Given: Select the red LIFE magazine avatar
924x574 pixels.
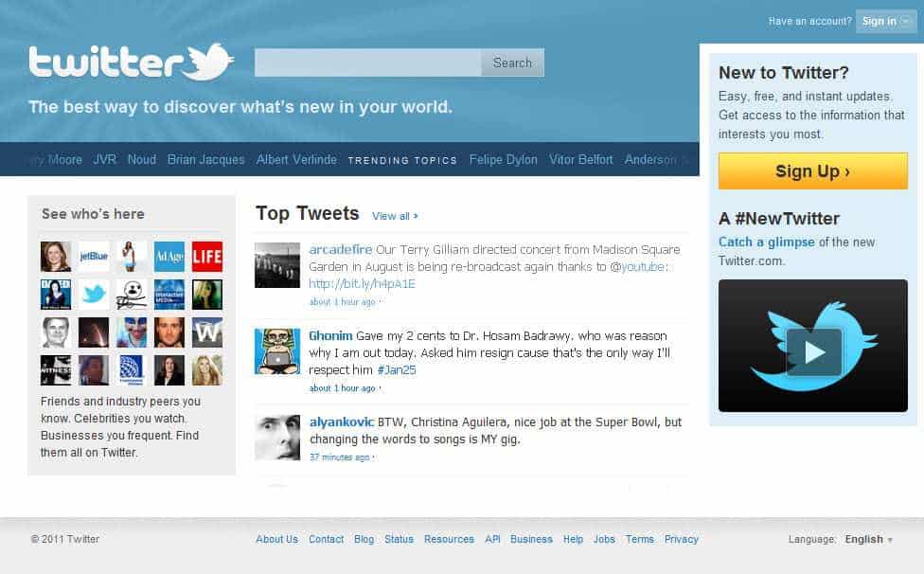Looking at the screenshot, I should click(x=206, y=257).
